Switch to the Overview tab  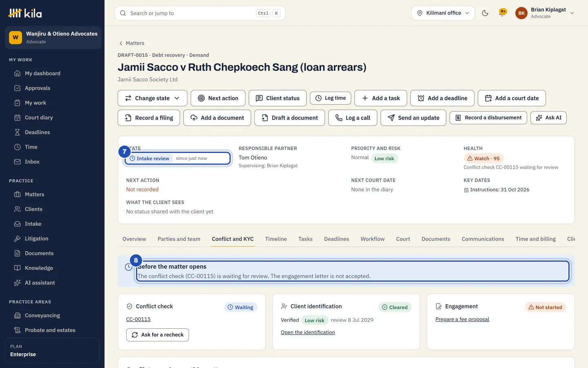tap(134, 239)
